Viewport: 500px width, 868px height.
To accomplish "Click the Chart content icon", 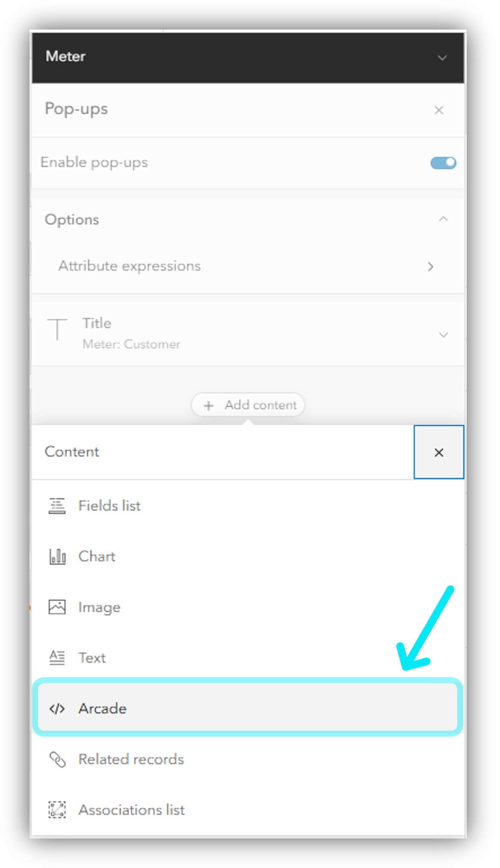I will coord(57,556).
